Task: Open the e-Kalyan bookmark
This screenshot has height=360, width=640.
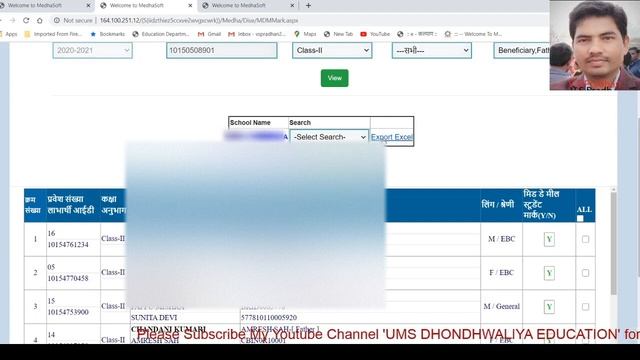Action: point(417,34)
